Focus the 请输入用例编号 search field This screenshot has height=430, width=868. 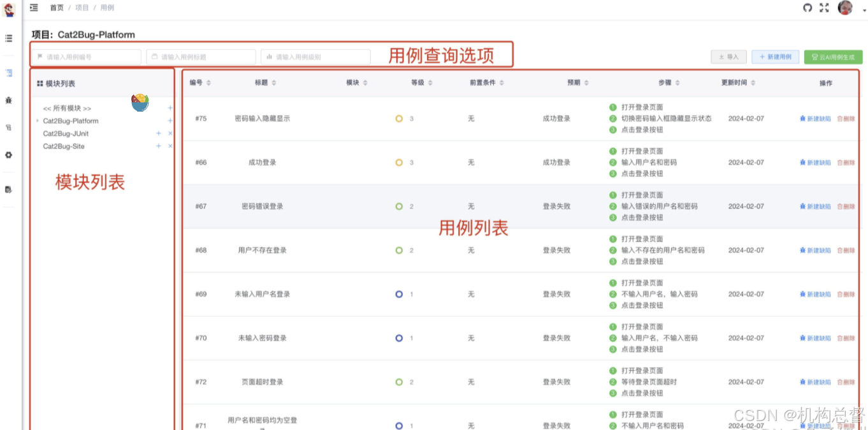click(87, 57)
